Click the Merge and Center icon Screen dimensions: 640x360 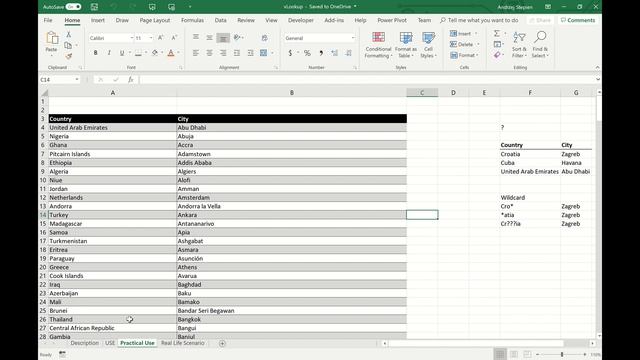point(264,53)
